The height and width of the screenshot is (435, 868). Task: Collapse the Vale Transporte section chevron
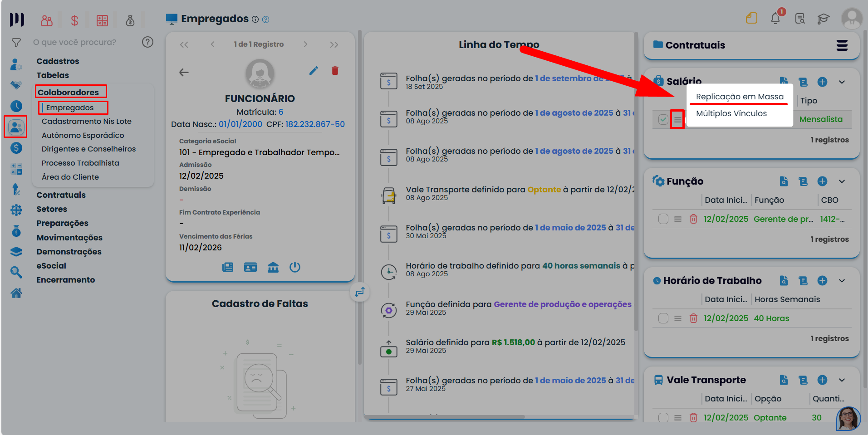(x=842, y=380)
